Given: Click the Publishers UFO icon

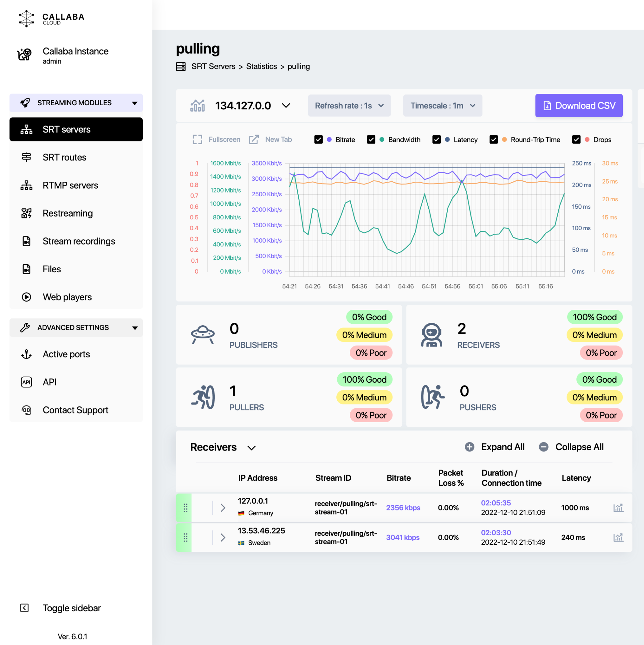Looking at the screenshot, I should (203, 335).
